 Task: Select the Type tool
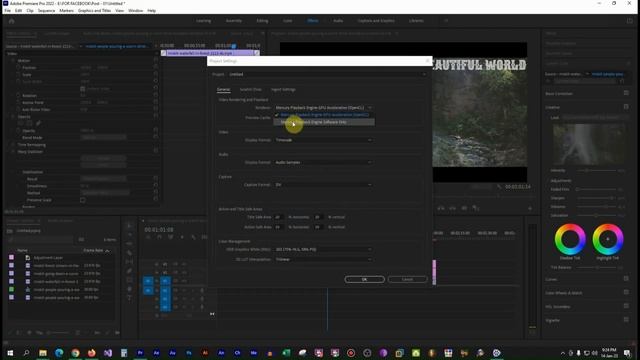(129, 298)
